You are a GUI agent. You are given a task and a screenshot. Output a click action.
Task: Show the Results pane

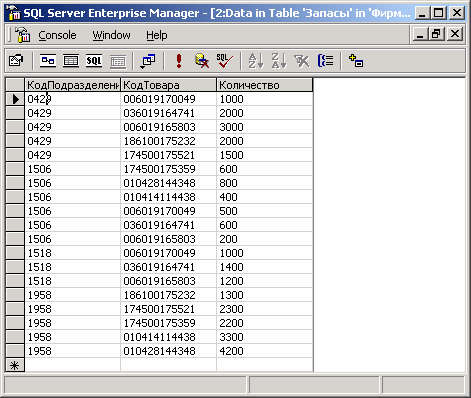point(118,61)
